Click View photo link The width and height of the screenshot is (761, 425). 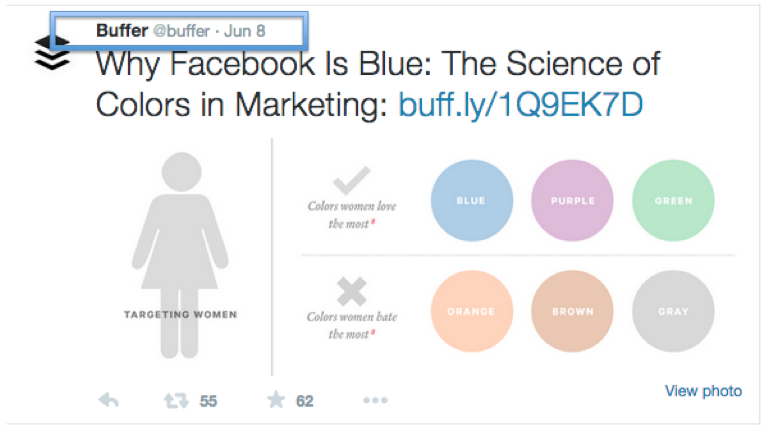[x=703, y=391]
